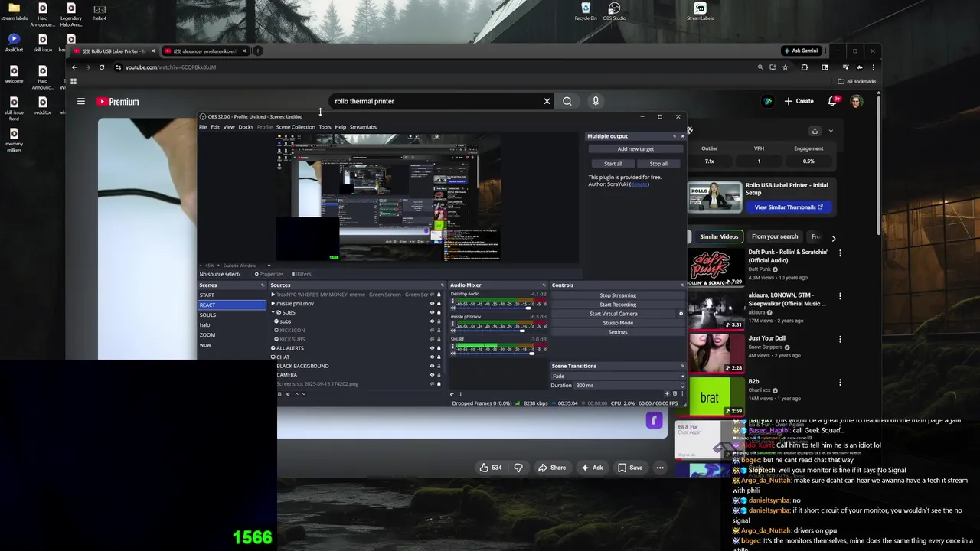Dislike the YouTube video
The image size is (980, 551).
click(518, 468)
